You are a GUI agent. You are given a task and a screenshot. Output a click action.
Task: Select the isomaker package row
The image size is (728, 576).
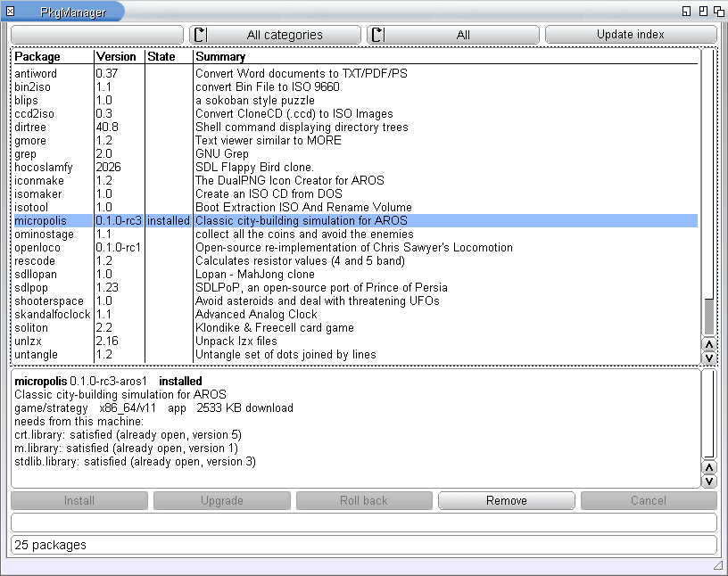click(x=356, y=194)
